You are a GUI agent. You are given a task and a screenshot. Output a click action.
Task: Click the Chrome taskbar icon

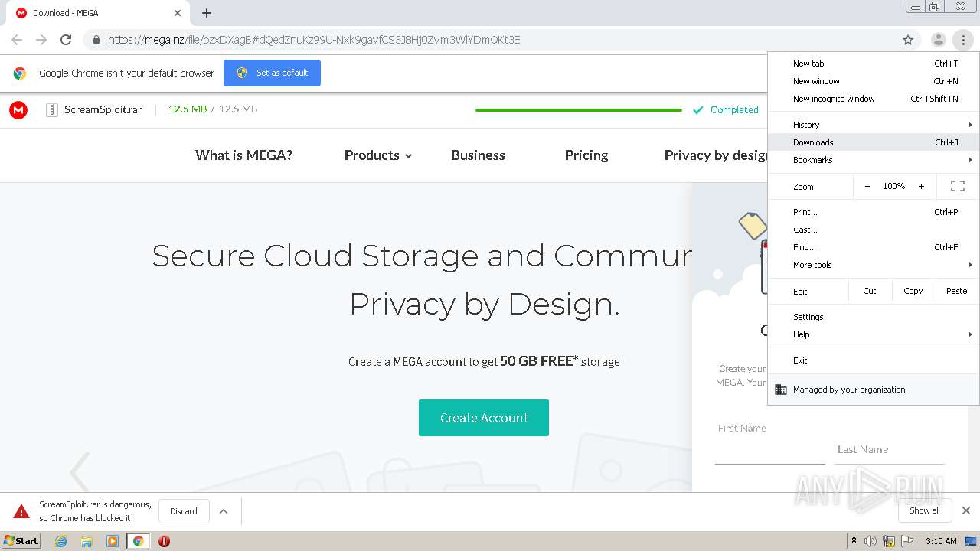click(138, 541)
